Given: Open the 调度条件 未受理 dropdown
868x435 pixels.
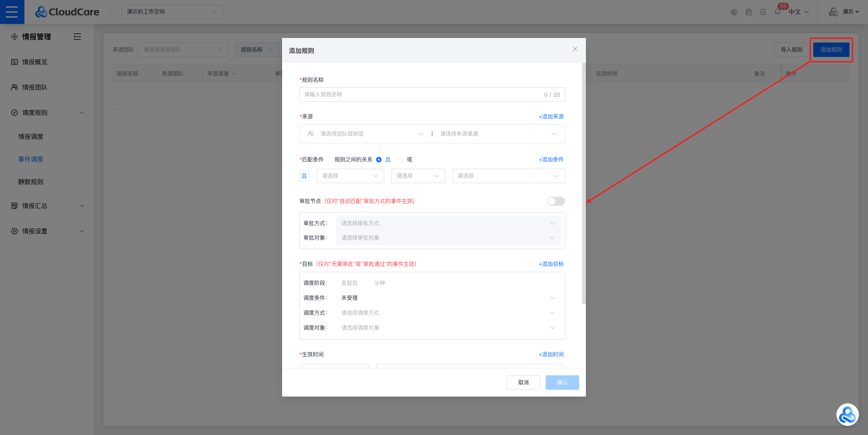Looking at the screenshot, I should click(x=448, y=298).
